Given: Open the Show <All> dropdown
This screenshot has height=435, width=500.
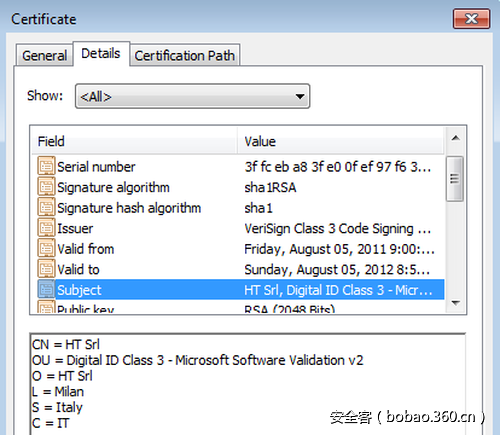Looking at the screenshot, I should [192, 96].
